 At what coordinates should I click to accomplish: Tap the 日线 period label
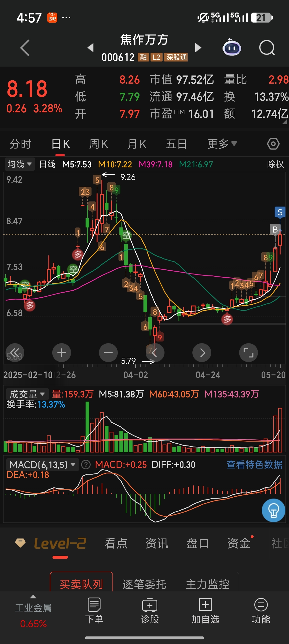pos(47,164)
